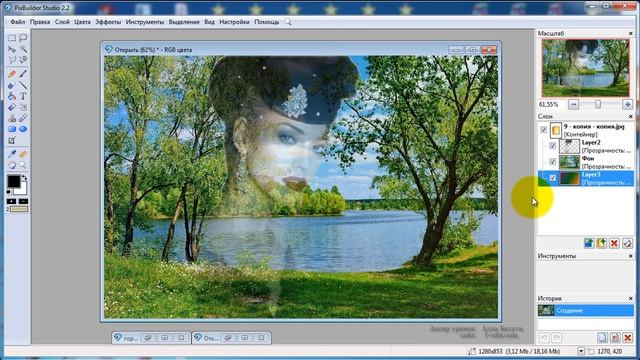Open the Выделение menu
This screenshot has width=640, height=360.
(x=184, y=22)
